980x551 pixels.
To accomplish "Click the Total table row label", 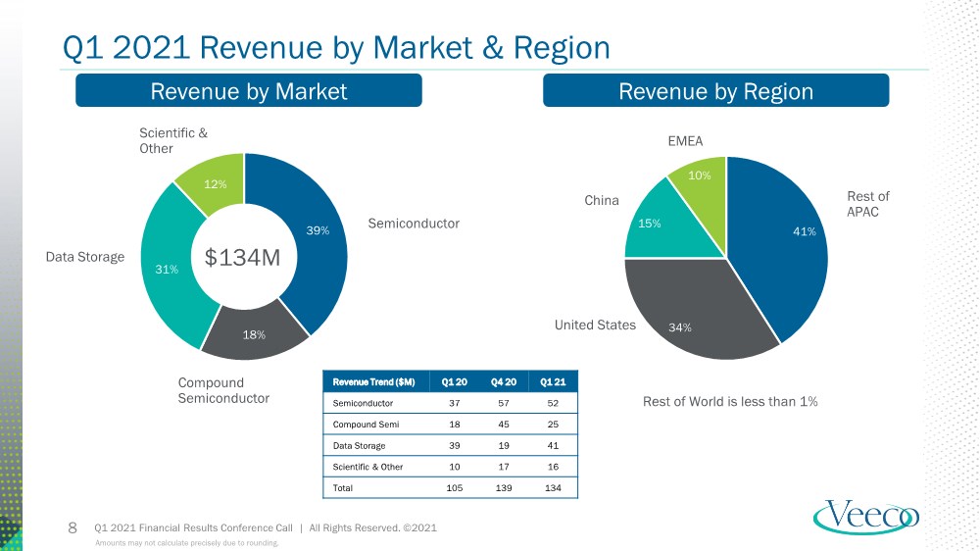I will point(342,488).
